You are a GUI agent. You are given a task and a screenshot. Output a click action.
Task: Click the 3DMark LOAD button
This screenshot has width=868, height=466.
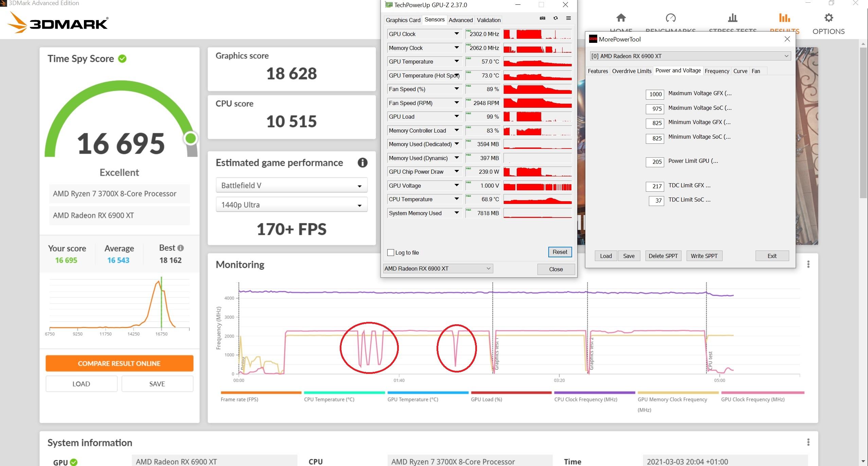81,384
